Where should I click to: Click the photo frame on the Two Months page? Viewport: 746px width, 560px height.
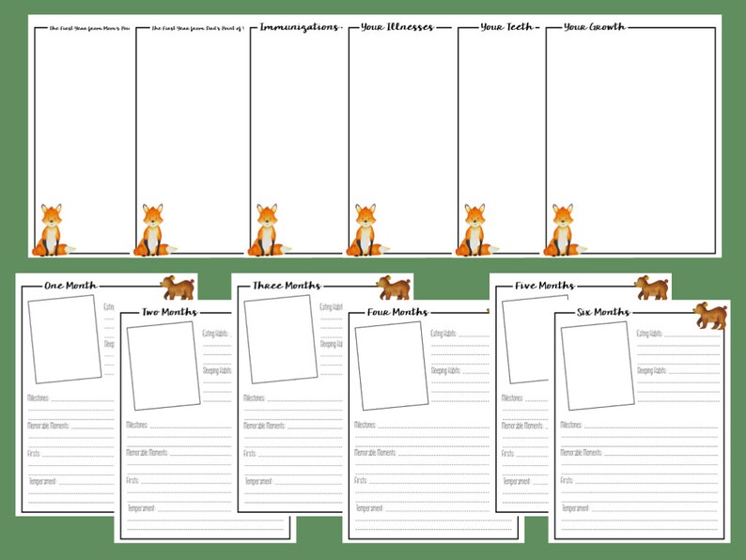[x=163, y=366]
